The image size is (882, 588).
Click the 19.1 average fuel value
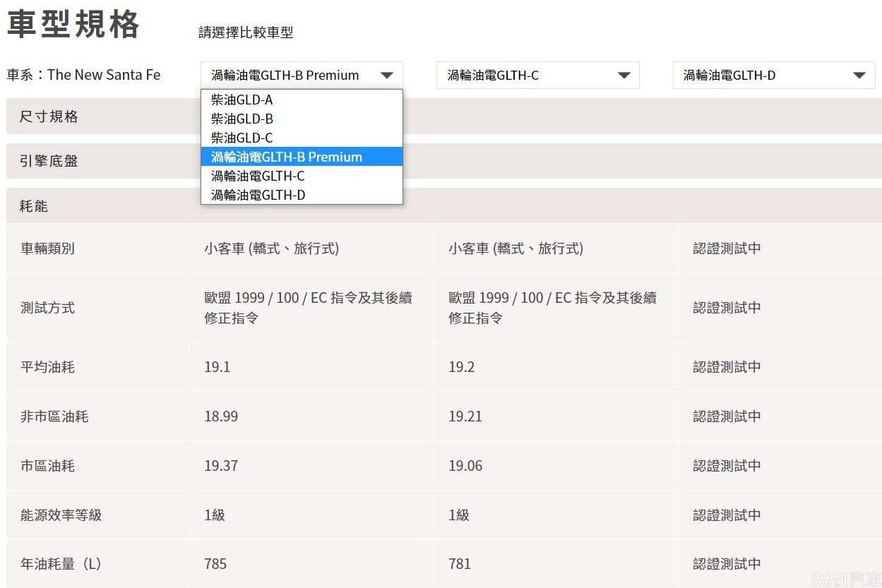click(x=217, y=367)
